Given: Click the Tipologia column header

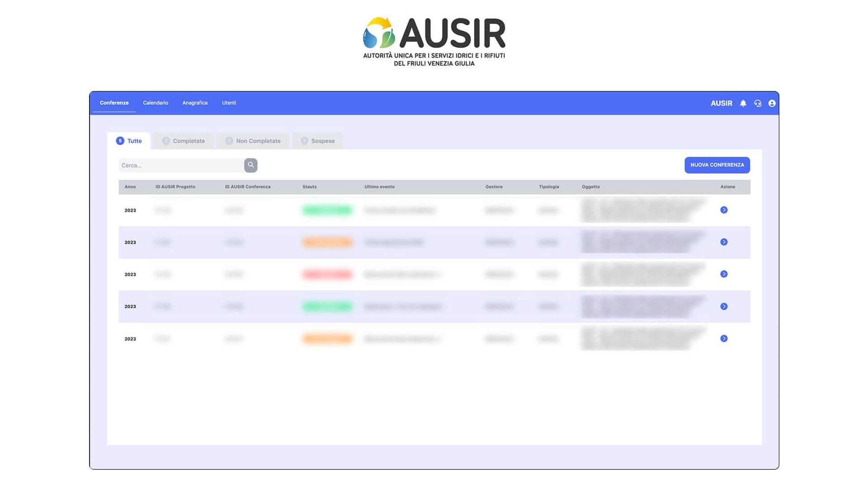Looking at the screenshot, I should tap(549, 187).
